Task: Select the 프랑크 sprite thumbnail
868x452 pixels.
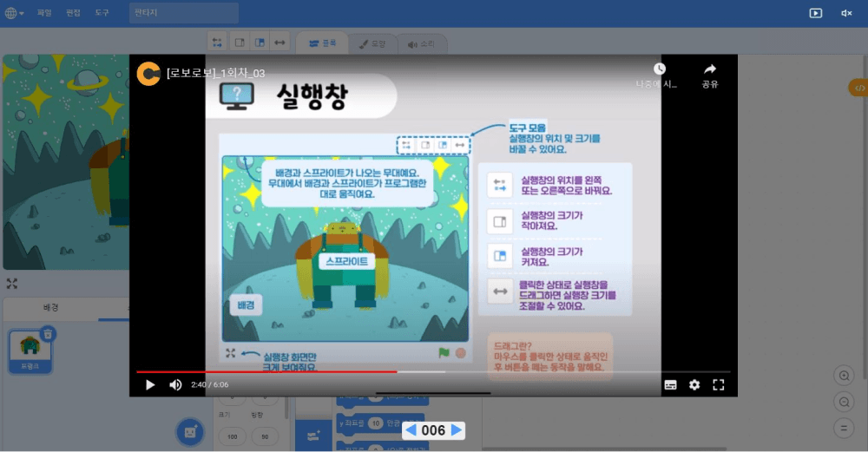Action: [x=30, y=350]
